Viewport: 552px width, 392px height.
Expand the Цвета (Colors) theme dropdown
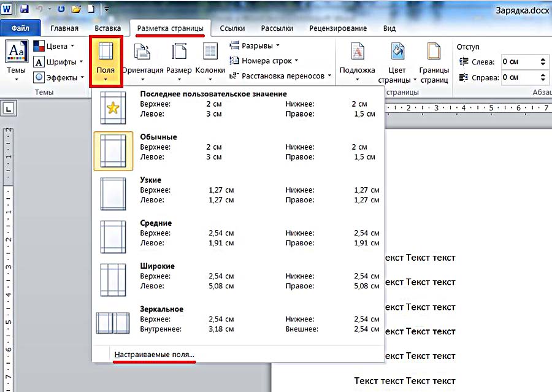(54, 46)
